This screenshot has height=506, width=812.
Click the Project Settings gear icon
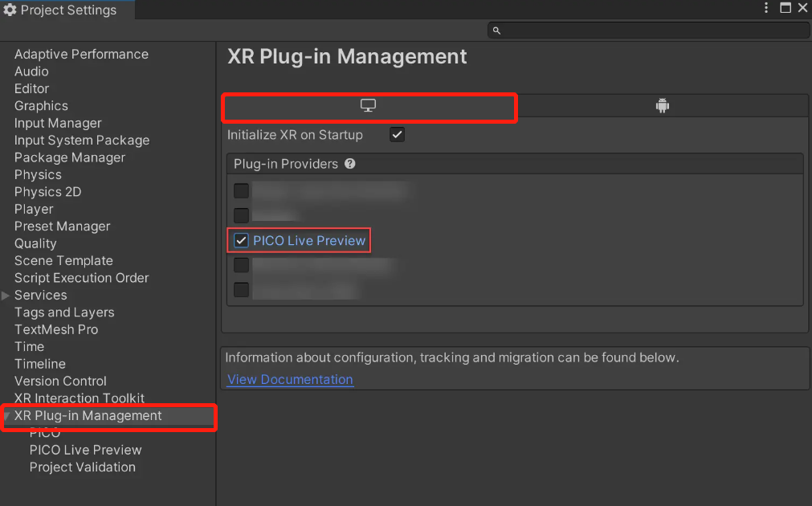click(10, 10)
